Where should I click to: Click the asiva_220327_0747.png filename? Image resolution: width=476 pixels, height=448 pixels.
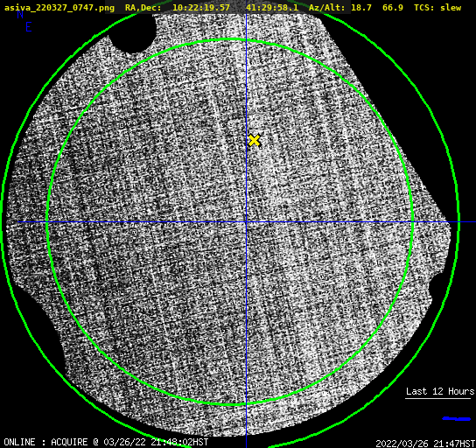pyautogui.click(x=59, y=8)
